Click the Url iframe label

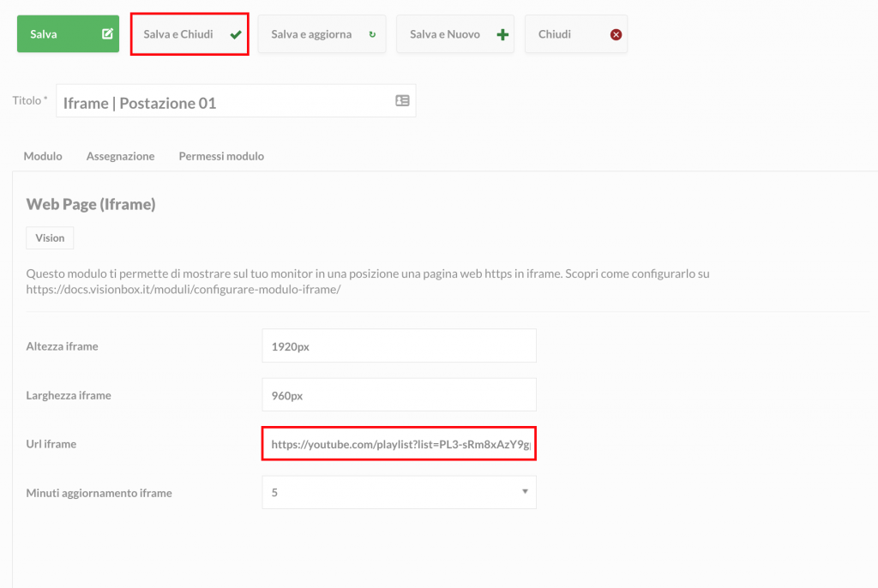[51, 444]
